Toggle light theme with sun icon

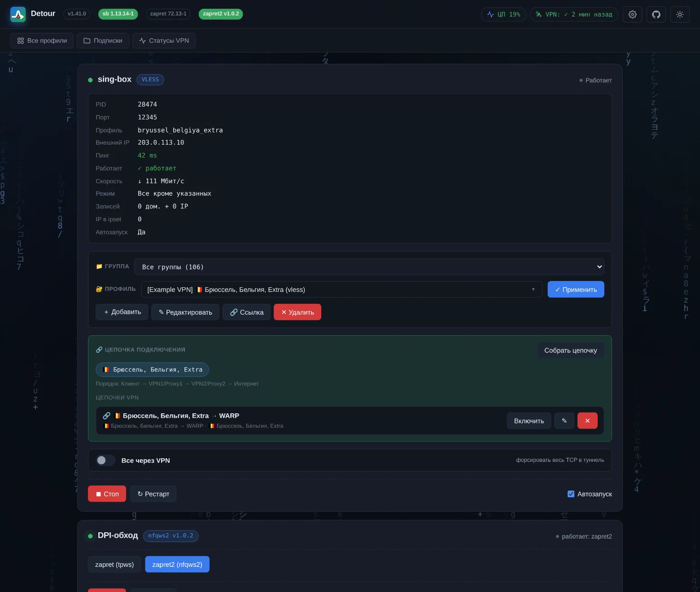[680, 14]
